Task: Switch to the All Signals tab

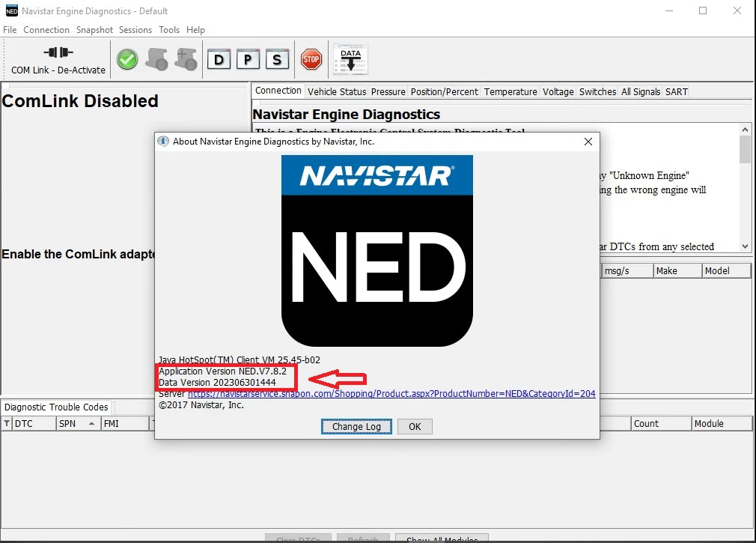Action: point(641,91)
